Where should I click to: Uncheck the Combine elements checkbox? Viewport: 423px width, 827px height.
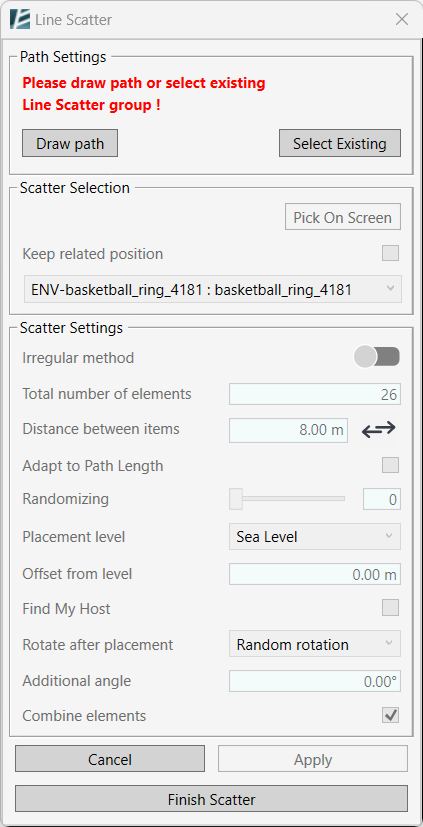390,715
